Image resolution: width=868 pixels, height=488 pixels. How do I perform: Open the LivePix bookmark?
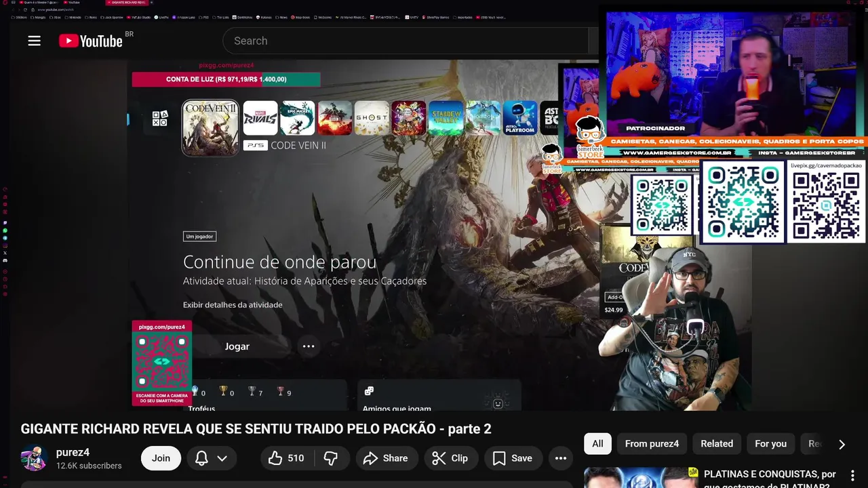(160, 17)
